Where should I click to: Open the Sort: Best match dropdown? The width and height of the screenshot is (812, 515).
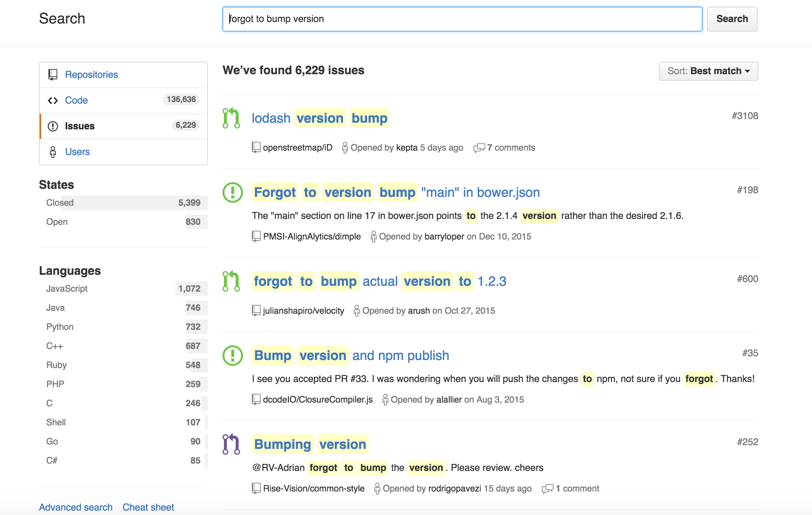pyautogui.click(x=708, y=71)
